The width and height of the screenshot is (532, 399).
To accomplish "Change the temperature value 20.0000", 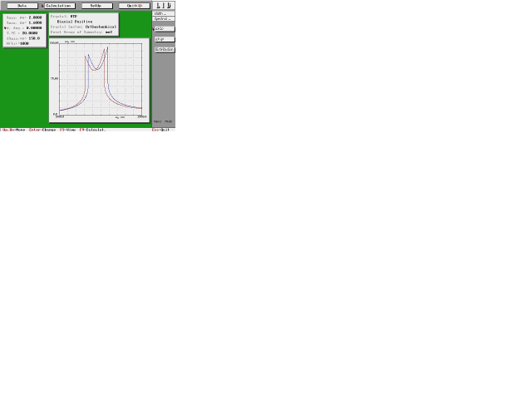I will [x=30, y=32].
